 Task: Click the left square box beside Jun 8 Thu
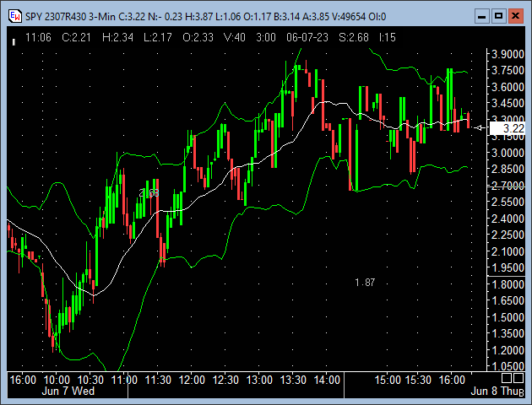pyautogui.click(x=507, y=378)
